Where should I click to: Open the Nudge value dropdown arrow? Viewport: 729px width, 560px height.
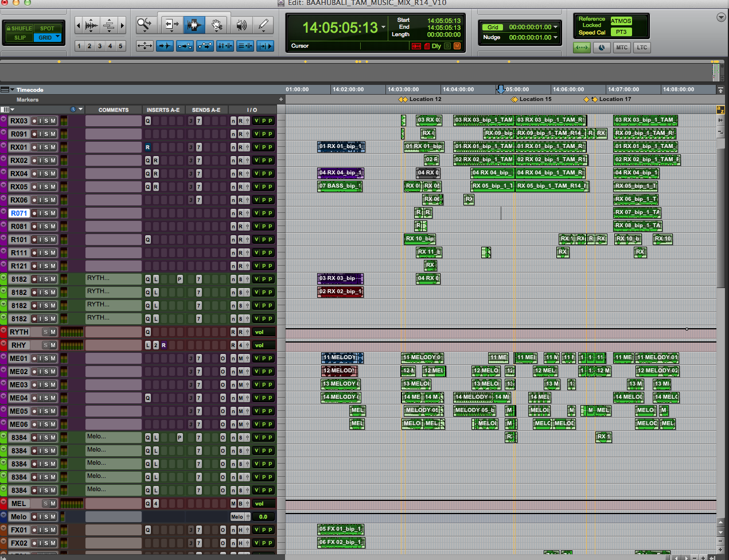[555, 37]
